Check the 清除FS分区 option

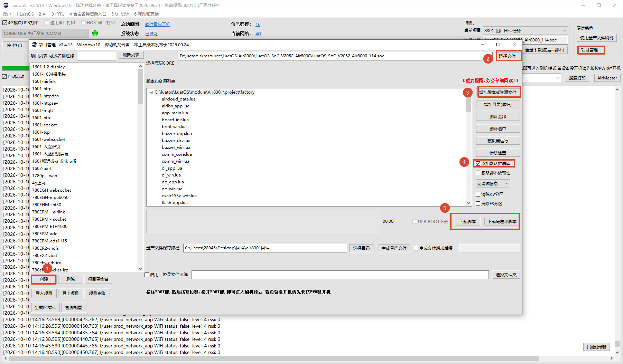click(x=478, y=204)
